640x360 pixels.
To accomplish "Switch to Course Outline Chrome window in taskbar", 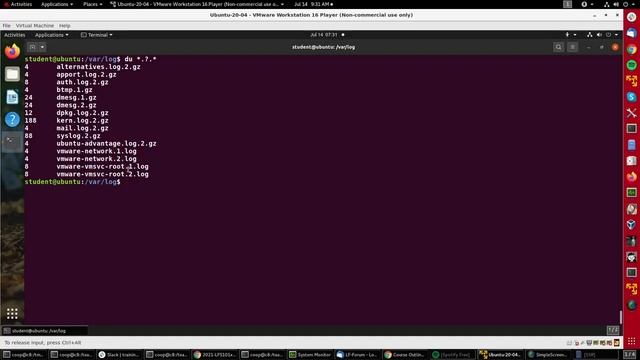I will pyautogui.click(x=406, y=355).
